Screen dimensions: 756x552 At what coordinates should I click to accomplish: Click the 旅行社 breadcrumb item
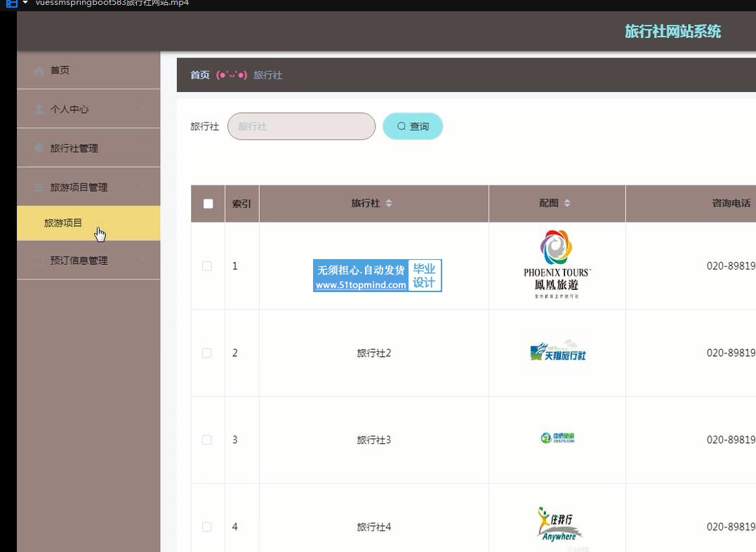(x=268, y=75)
